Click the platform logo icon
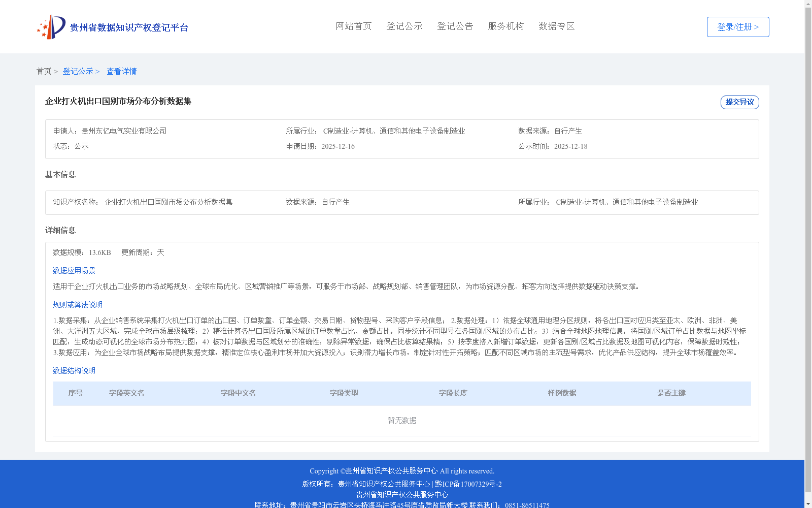The width and height of the screenshot is (812, 508). 51,27
